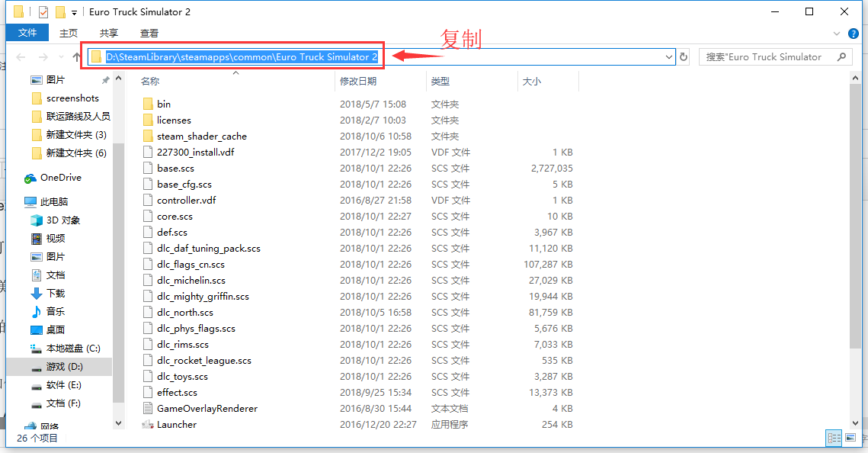868x453 pixels.
Task: Switch to large icons view button
Action: tap(850, 438)
